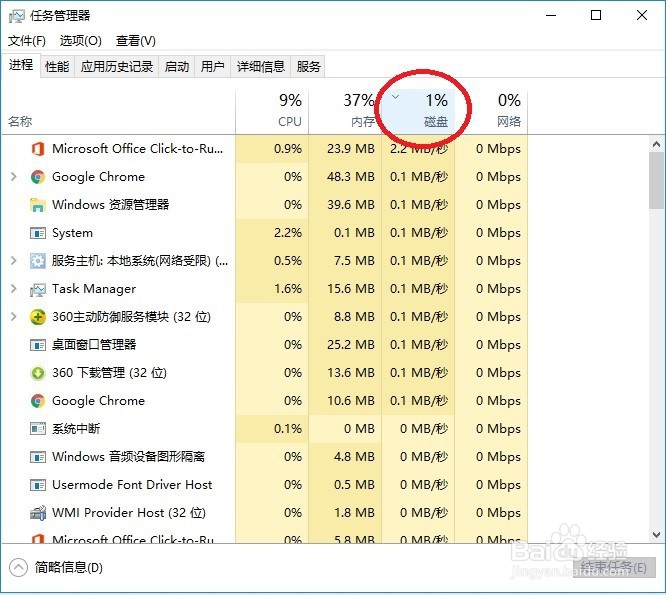Select the WMI Provider Host (32 位) name
The image size is (666, 595).
pyautogui.click(x=129, y=513)
